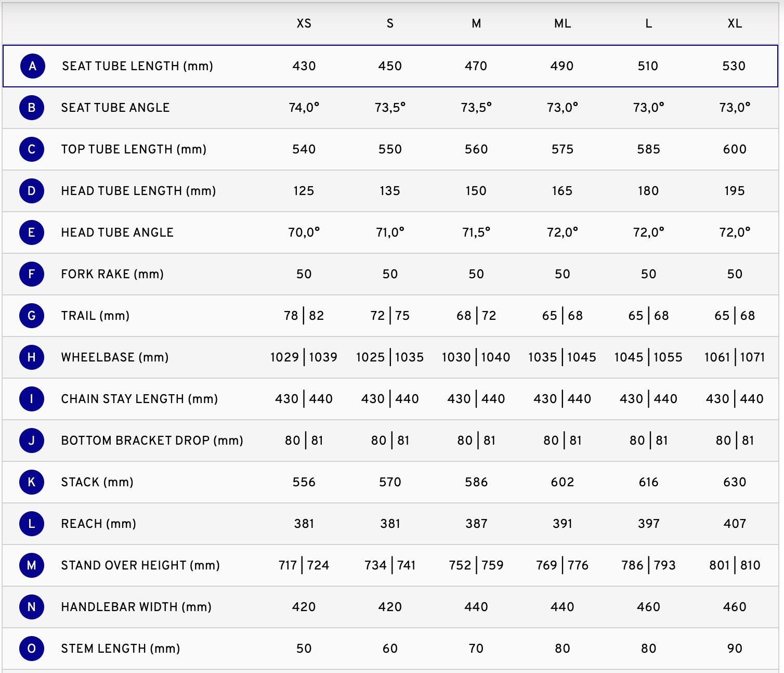Click the D head tube length badge

pos(32,191)
